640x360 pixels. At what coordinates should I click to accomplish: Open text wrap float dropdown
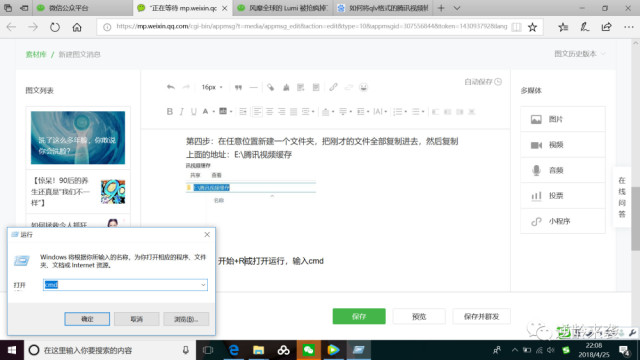(x=308, y=112)
